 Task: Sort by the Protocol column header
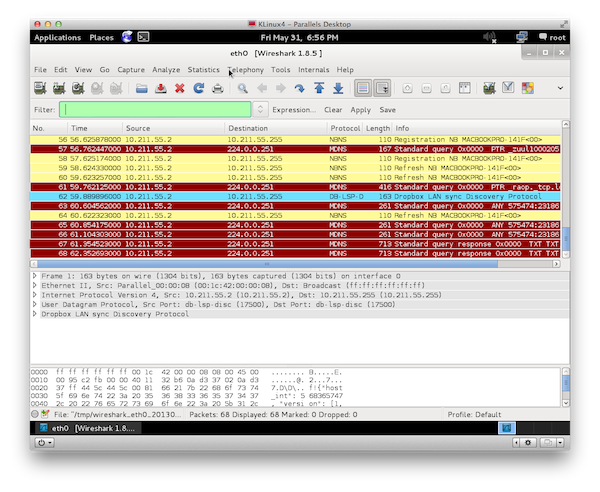coord(345,128)
